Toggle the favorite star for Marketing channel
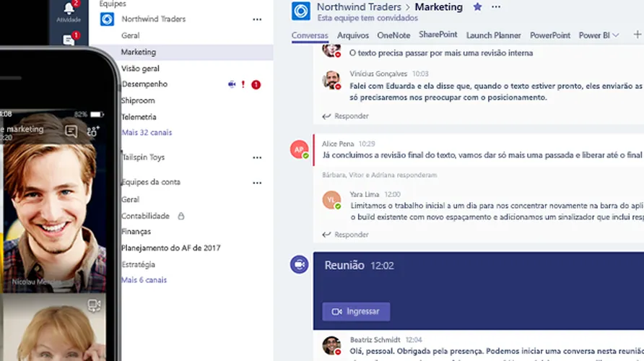The width and height of the screenshot is (644, 361). pyautogui.click(x=477, y=6)
